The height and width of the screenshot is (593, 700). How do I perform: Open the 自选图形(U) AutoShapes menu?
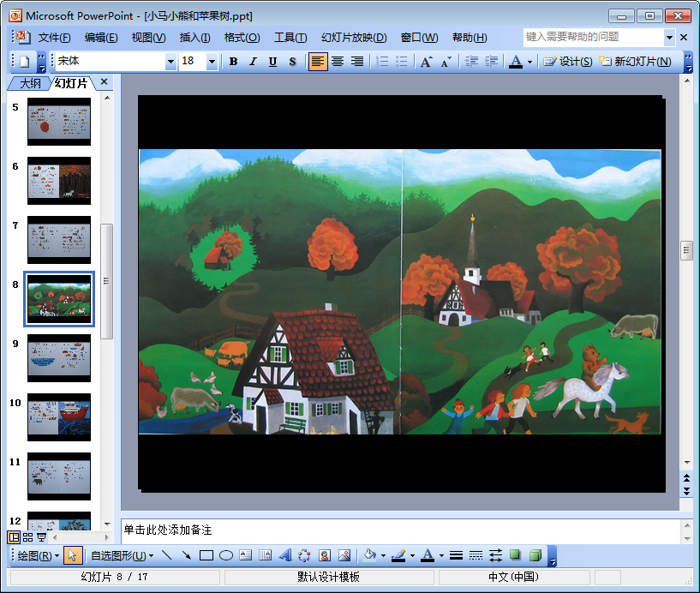[122, 555]
